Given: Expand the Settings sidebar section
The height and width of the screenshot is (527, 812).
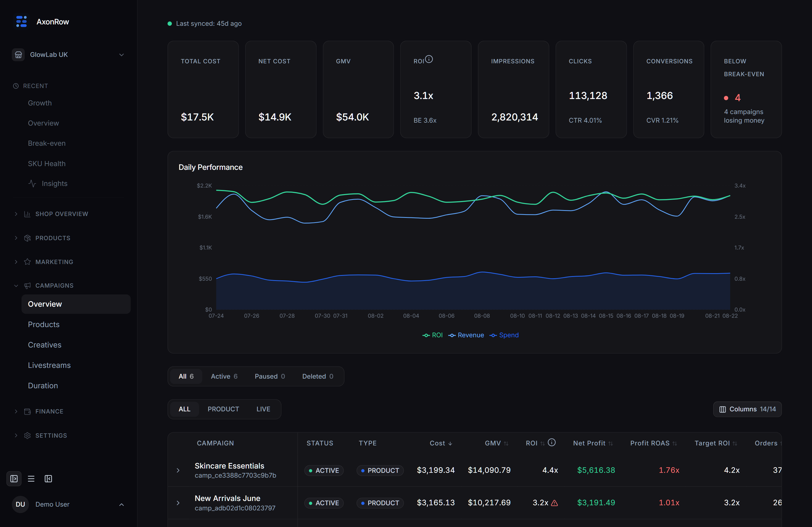Looking at the screenshot, I should tap(16, 436).
